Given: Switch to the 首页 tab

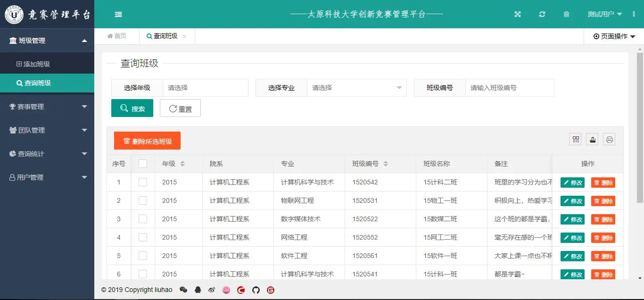Looking at the screenshot, I should click(x=116, y=36).
